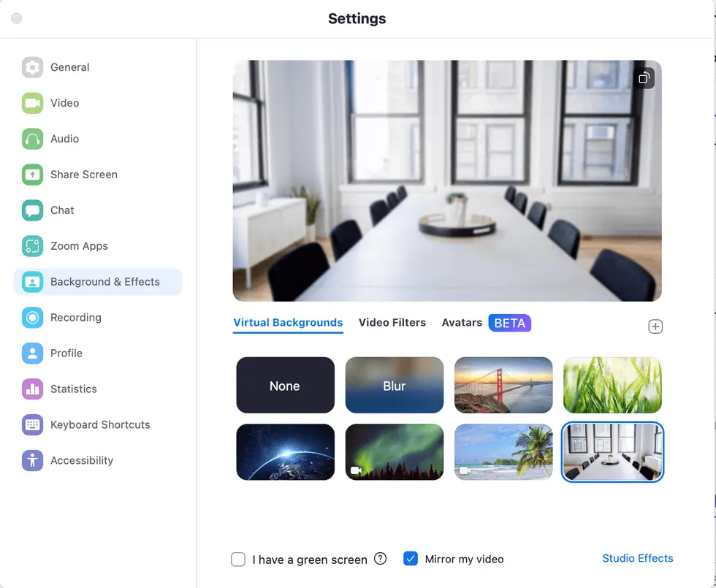Open Audio settings
The height and width of the screenshot is (588, 716).
point(64,139)
